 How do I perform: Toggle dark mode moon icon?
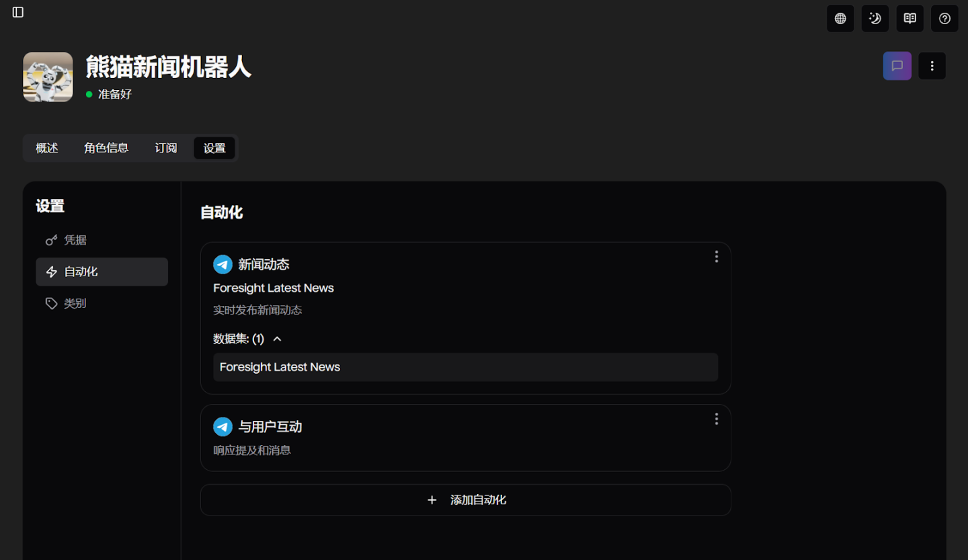pyautogui.click(x=875, y=19)
